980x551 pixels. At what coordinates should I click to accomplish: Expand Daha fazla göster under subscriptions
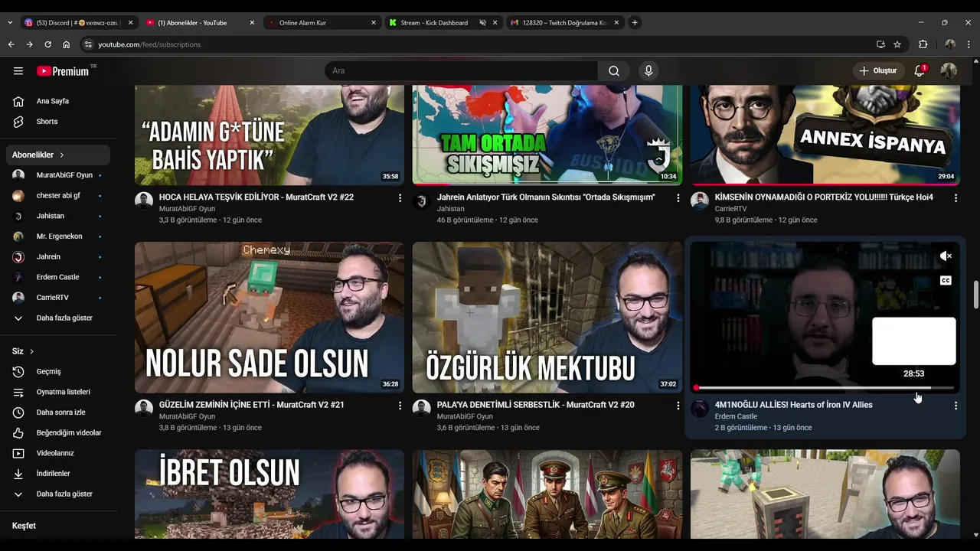(x=60, y=318)
